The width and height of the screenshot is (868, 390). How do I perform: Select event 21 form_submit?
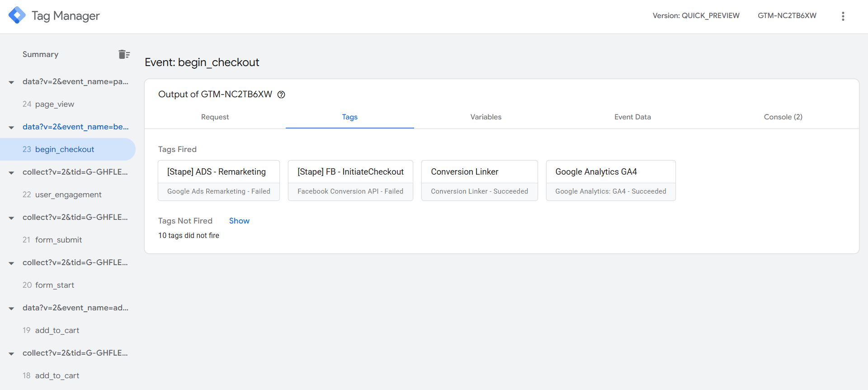(68, 240)
